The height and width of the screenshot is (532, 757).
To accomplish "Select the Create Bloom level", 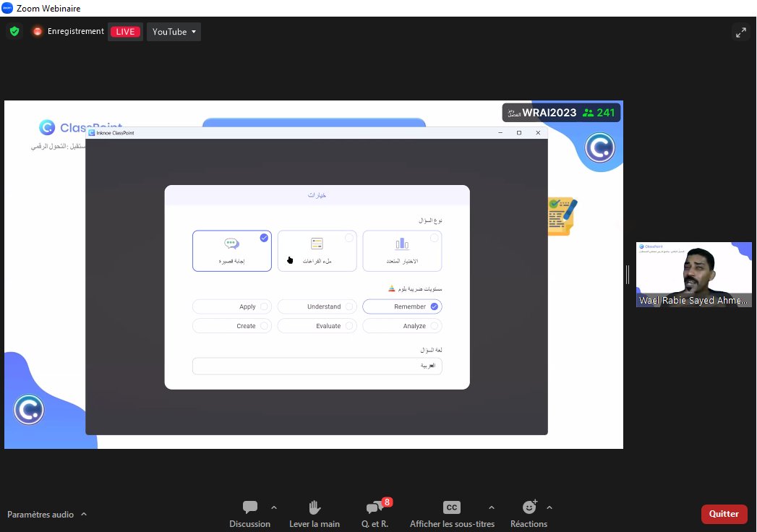I will pos(232,326).
